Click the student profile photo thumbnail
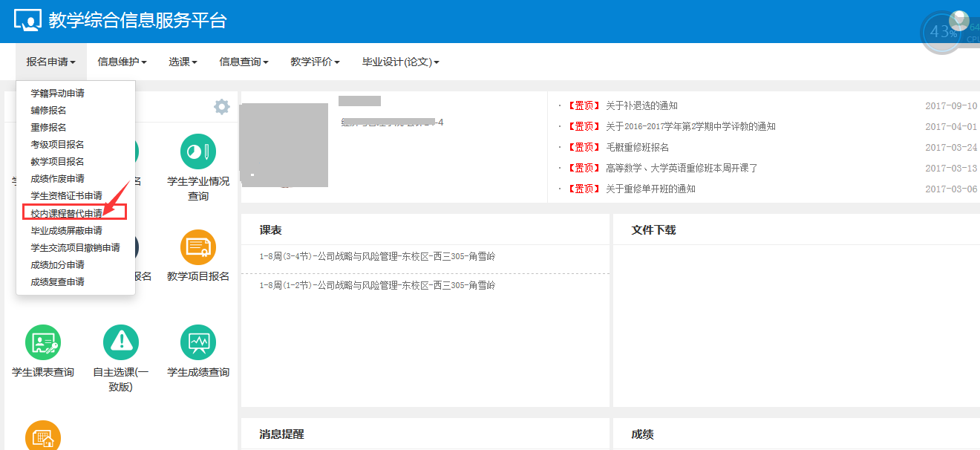 click(x=285, y=145)
